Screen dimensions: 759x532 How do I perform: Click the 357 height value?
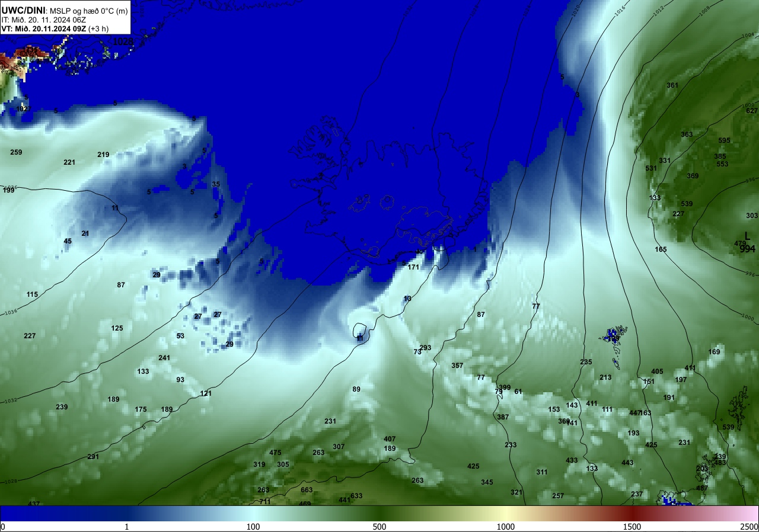[x=457, y=366]
